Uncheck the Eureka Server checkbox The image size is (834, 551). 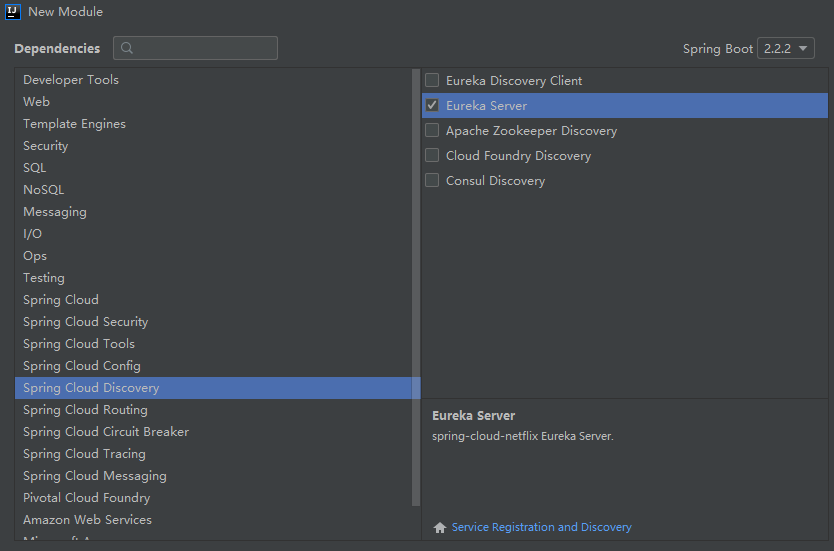(432, 105)
